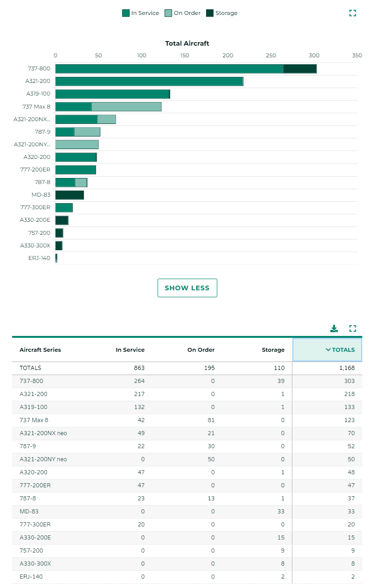Select the 737-800 bar in the chart

pyautogui.click(x=186, y=68)
